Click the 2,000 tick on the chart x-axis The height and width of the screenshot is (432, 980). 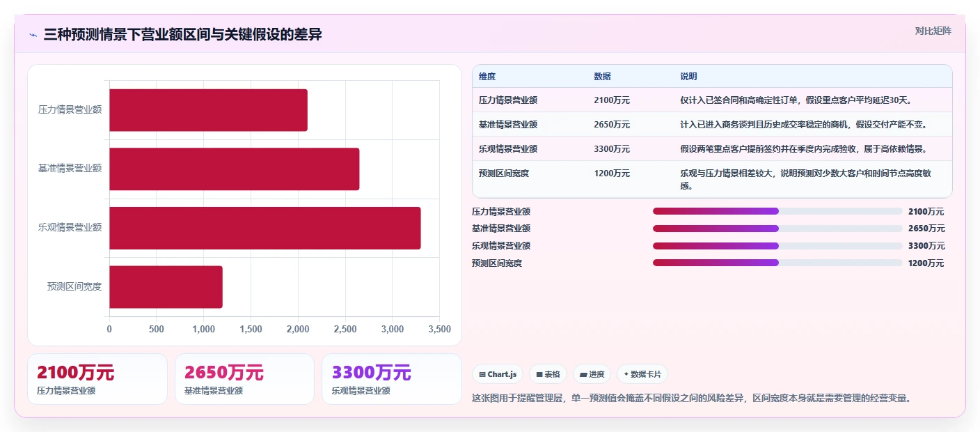click(x=298, y=329)
